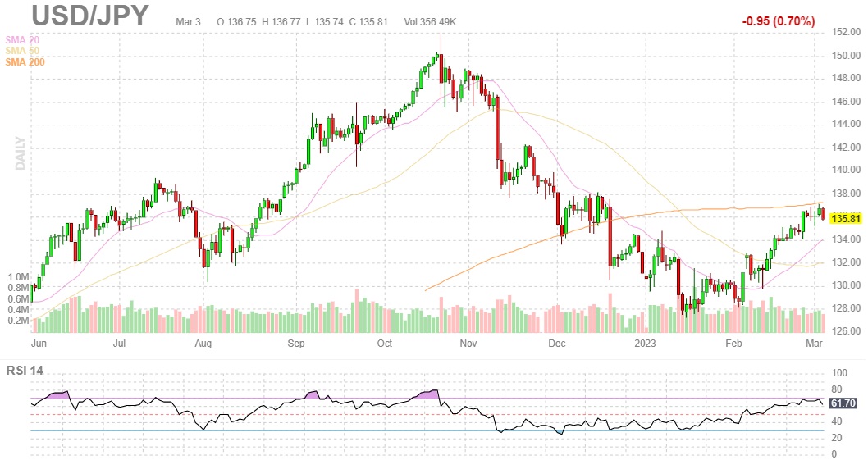Click the 128.00 price axis label

pyautogui.click(x=847, y=308)
